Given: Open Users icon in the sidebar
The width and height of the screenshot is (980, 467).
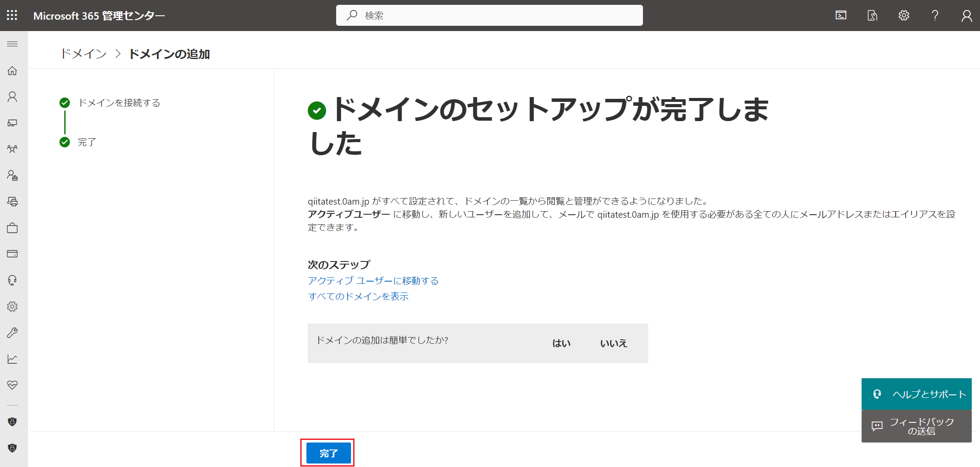Looking at the screenshot, I should 12,97.
